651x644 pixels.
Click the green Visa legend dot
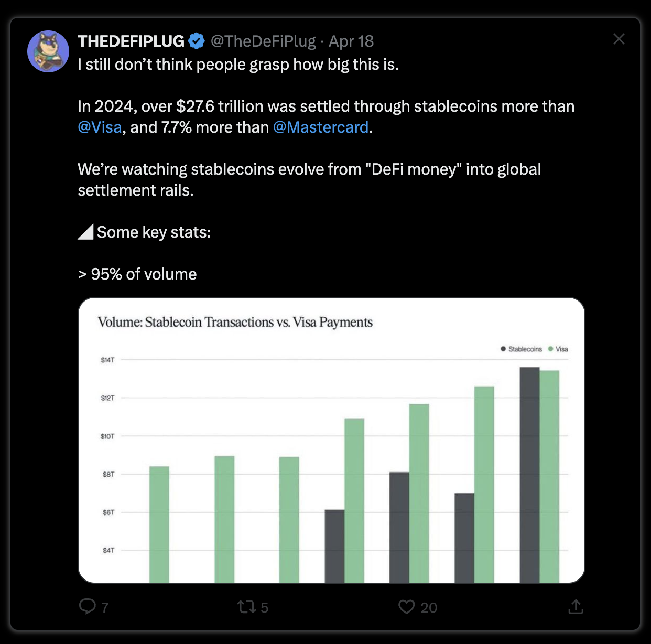tap(550, 349)
